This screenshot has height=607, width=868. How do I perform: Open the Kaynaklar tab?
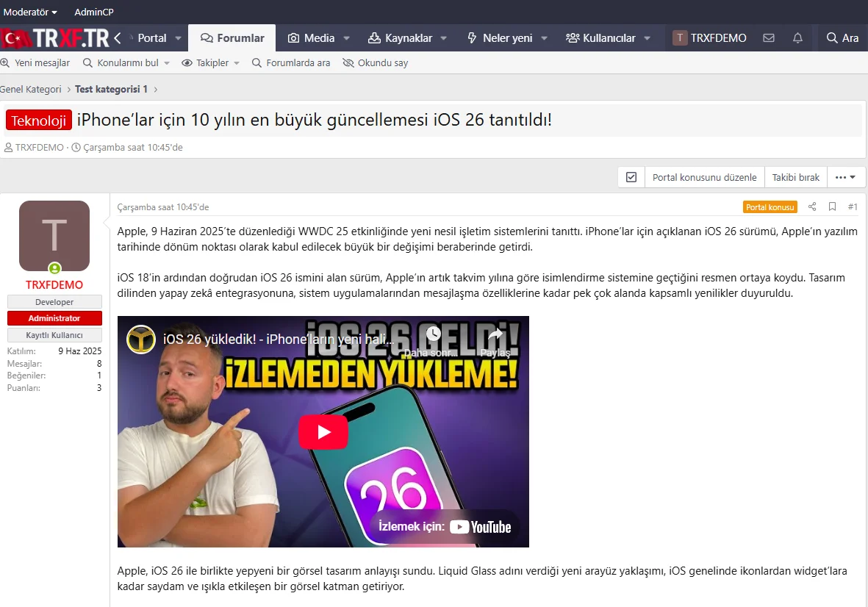[x=401, y=38]
